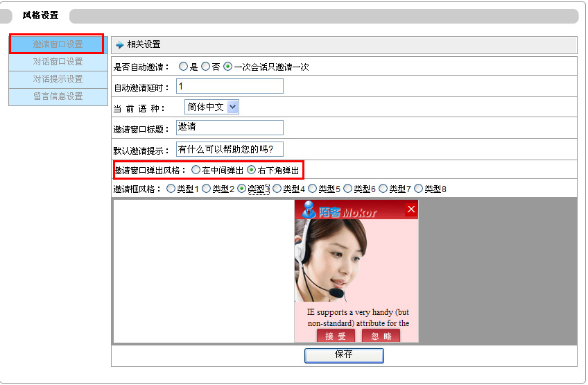Click the 邀请窗口标题 input field
Image resolution: width=588 pixels, height=385 pixels.
230,128
